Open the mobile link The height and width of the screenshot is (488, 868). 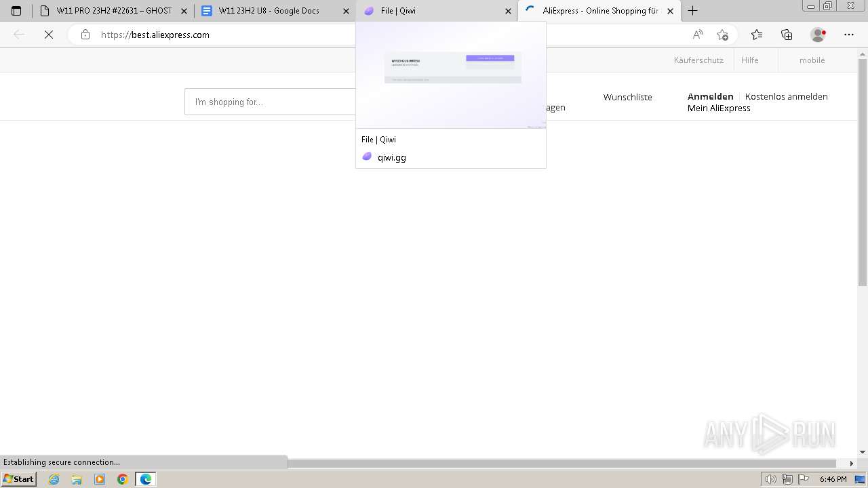[x=812, y=60]
